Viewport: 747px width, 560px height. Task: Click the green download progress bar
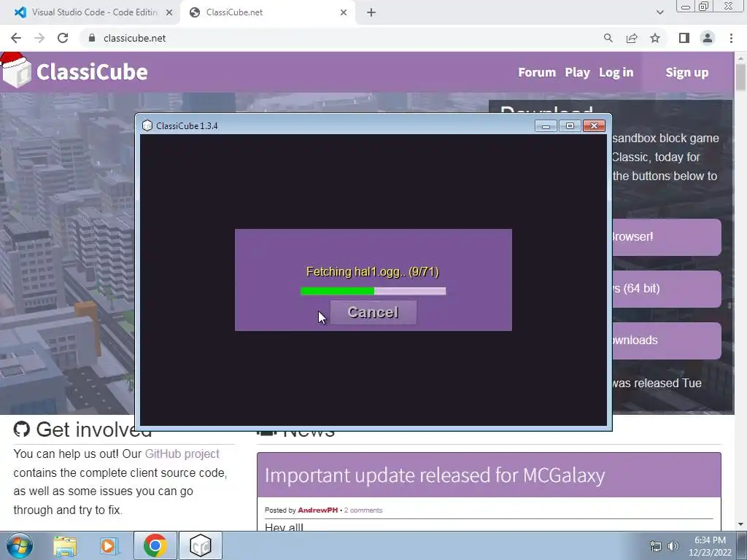point(373,291)
